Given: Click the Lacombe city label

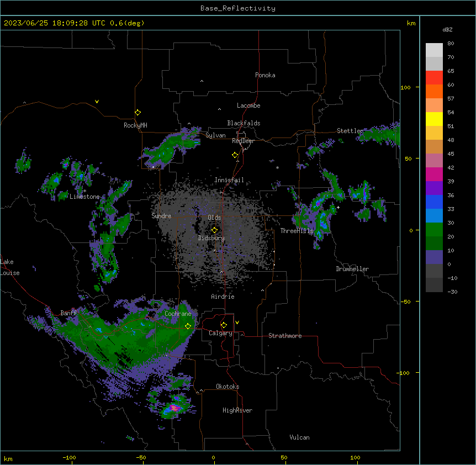Looking at the screenshot, I should coord(248,105).
